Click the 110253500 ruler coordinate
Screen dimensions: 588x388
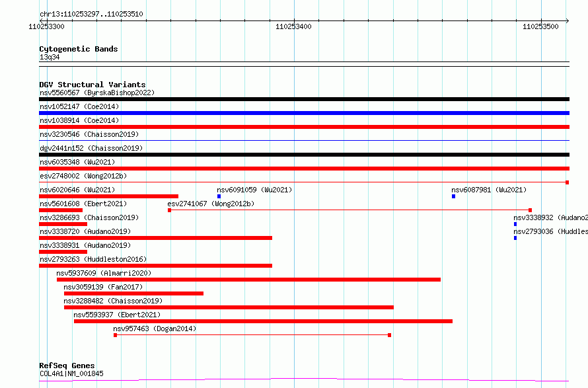tap(540, 26)
